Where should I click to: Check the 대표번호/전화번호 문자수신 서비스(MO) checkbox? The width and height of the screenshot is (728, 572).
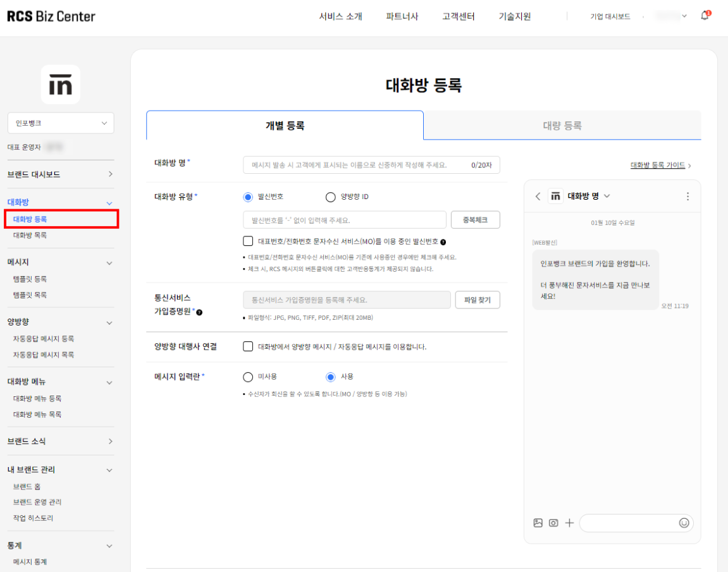click(249, 241)
